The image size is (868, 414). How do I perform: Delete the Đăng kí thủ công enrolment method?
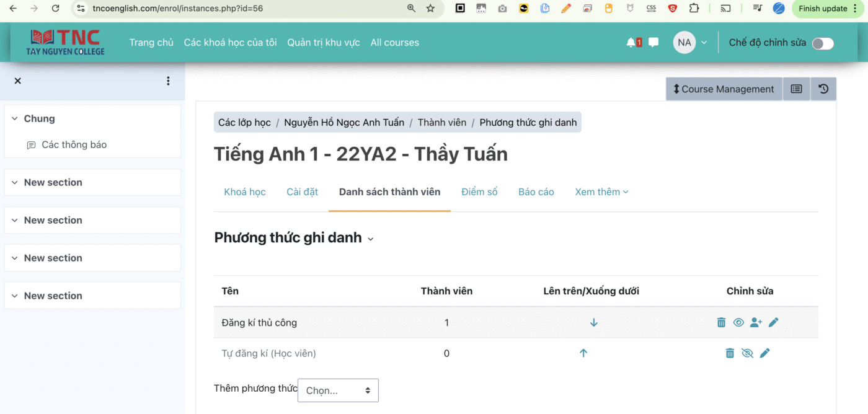coord(721,322)
